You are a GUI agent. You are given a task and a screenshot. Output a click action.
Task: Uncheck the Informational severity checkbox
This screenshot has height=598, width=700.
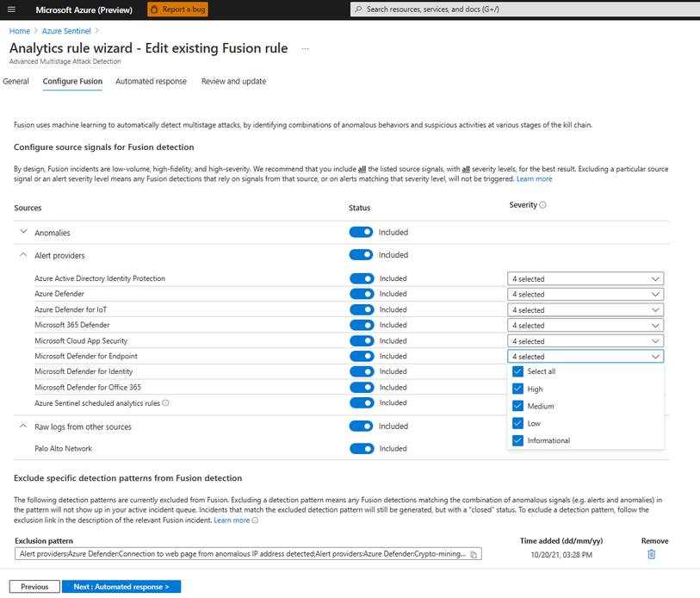517,440
